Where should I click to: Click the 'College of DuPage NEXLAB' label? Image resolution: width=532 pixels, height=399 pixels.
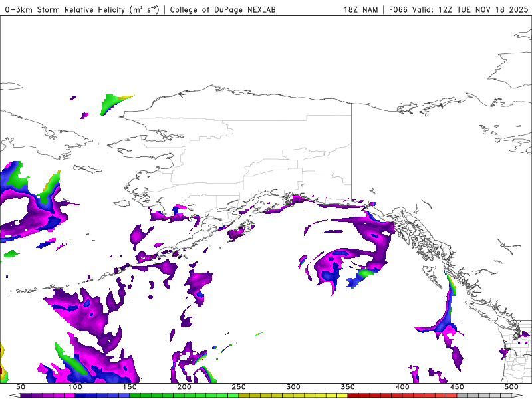(223, 9)
